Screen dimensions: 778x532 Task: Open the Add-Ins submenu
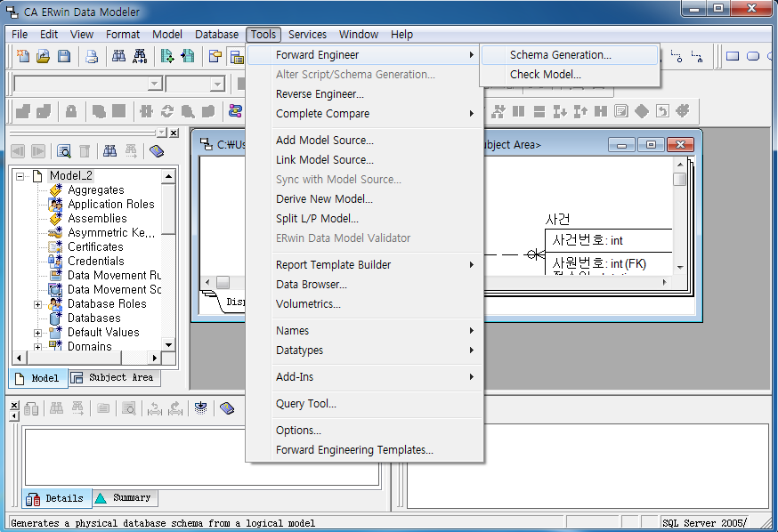coord(365,377)
